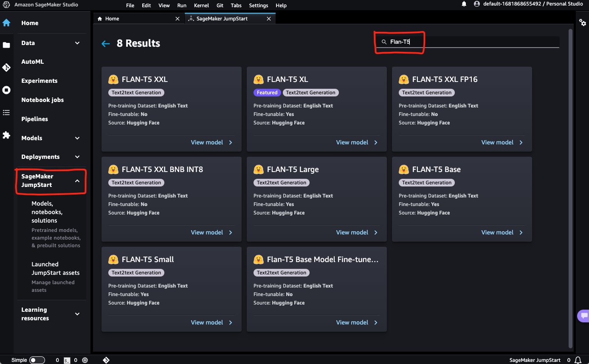Click the notifications bell in top bar
Image resolution: width=589 pixels, height=364 pixels.
pos(464,4)
